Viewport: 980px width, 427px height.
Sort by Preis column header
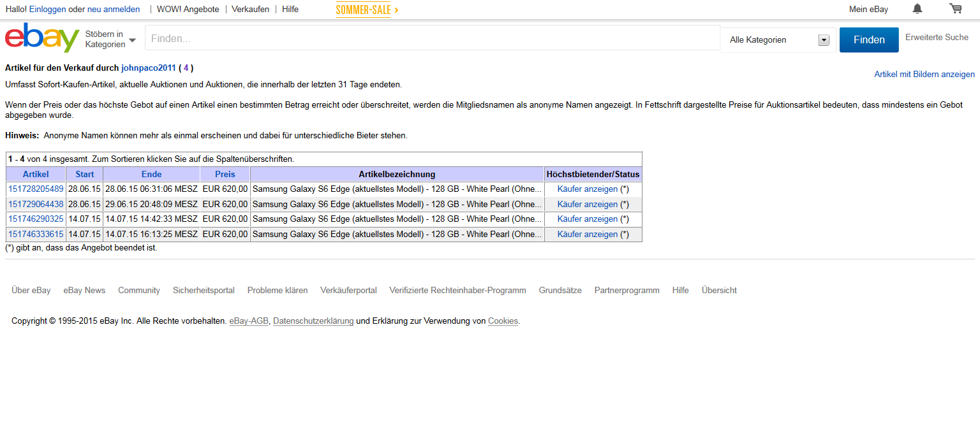[x=225, y=174]
